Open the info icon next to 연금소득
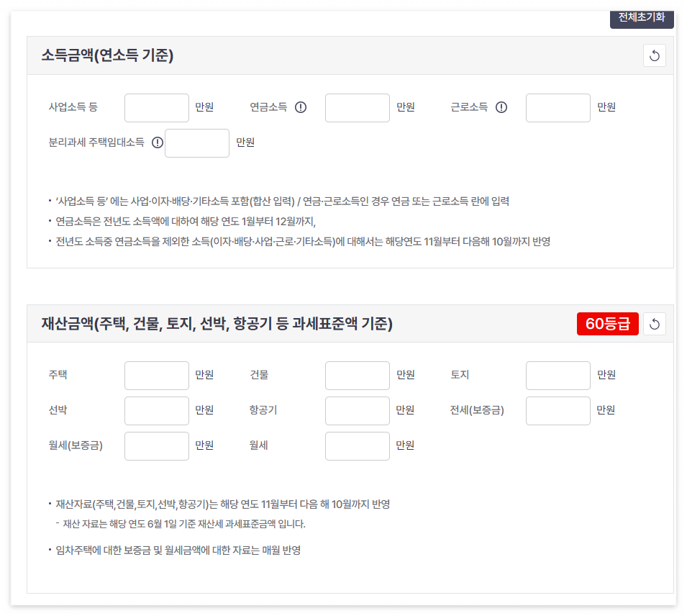Viewport: 687px width, 616px height. pyautogui.click(x=301, y=107)
